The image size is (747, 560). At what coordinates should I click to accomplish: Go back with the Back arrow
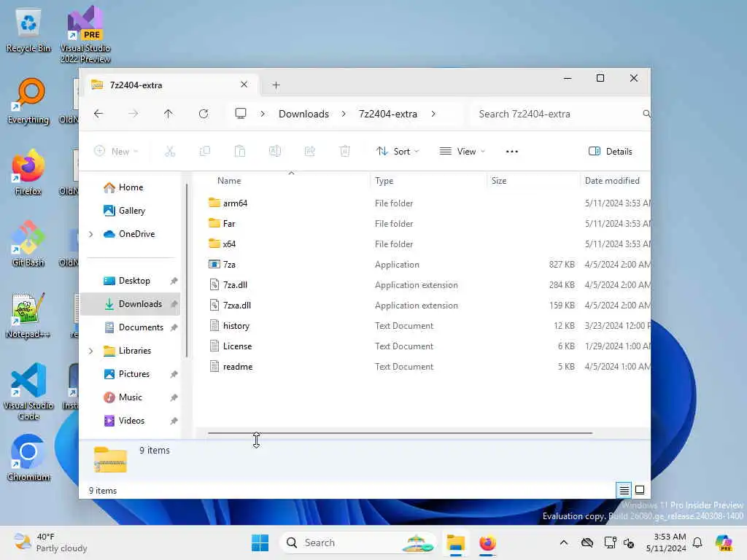pos(98,114)
